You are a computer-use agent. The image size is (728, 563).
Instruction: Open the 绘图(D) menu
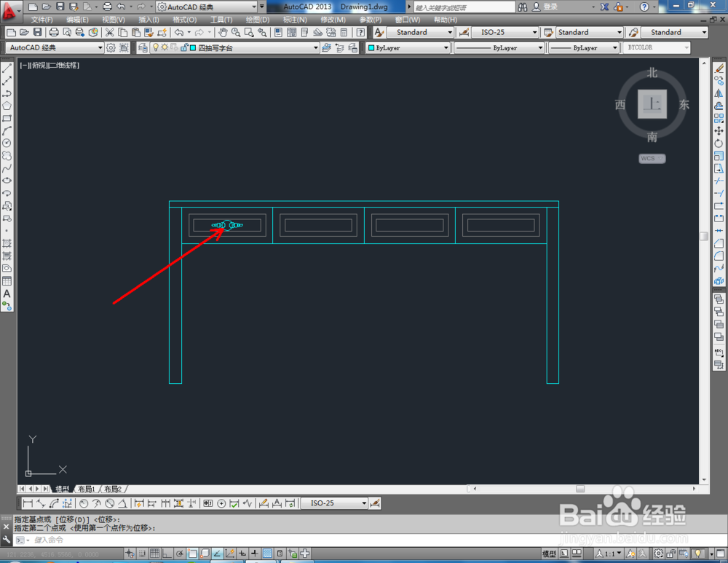coord(257,20)
